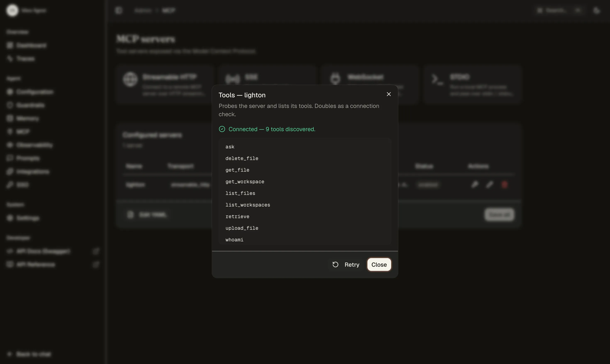Toggle the sidebar collapse icon in header

[119, 10]
